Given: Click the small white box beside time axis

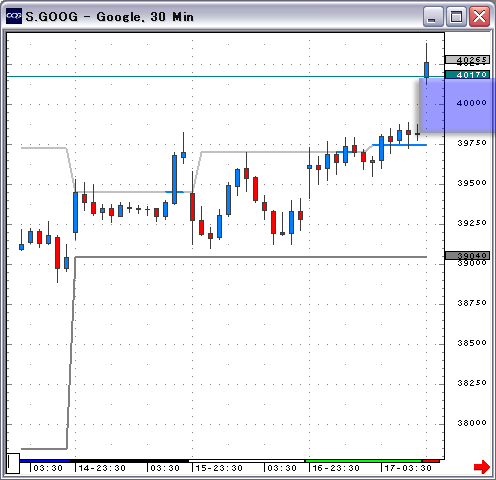Looking at the screenshot, I should [x=14, y=463].
